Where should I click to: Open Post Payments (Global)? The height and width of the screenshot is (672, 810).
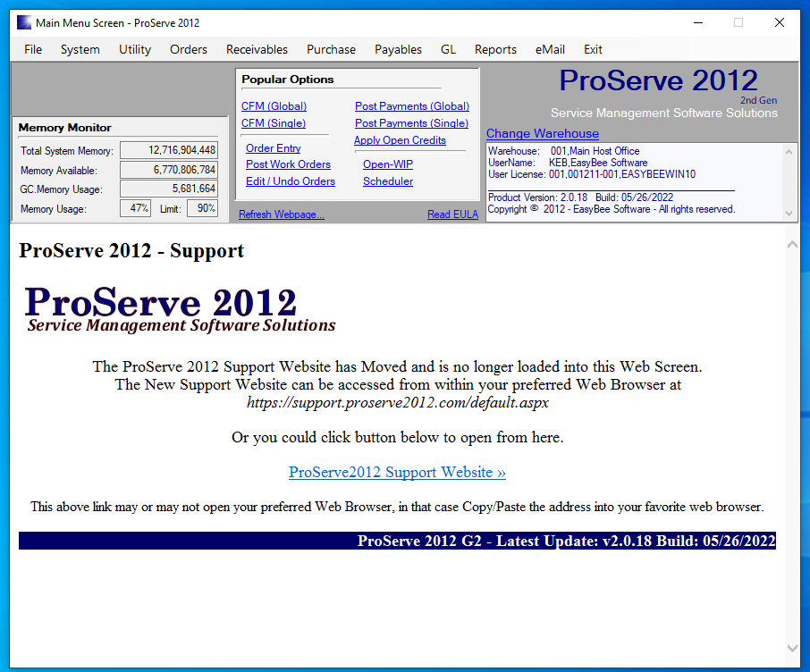coord(412,105)
